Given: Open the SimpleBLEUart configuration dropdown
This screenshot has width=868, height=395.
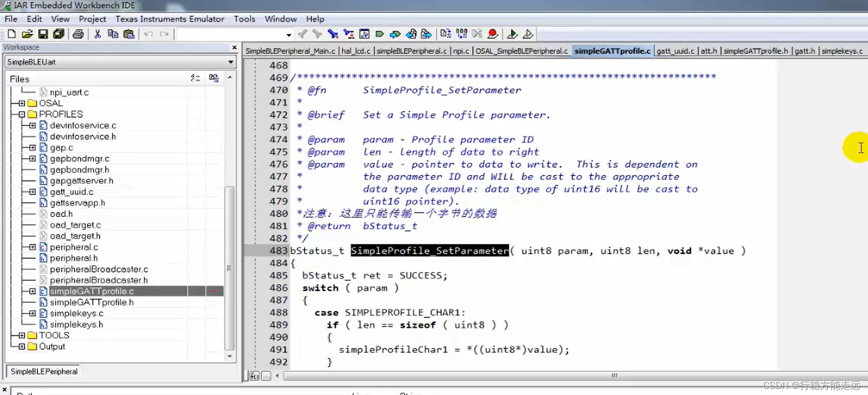Looking at the screenshot, I should (x=231, y=62).
